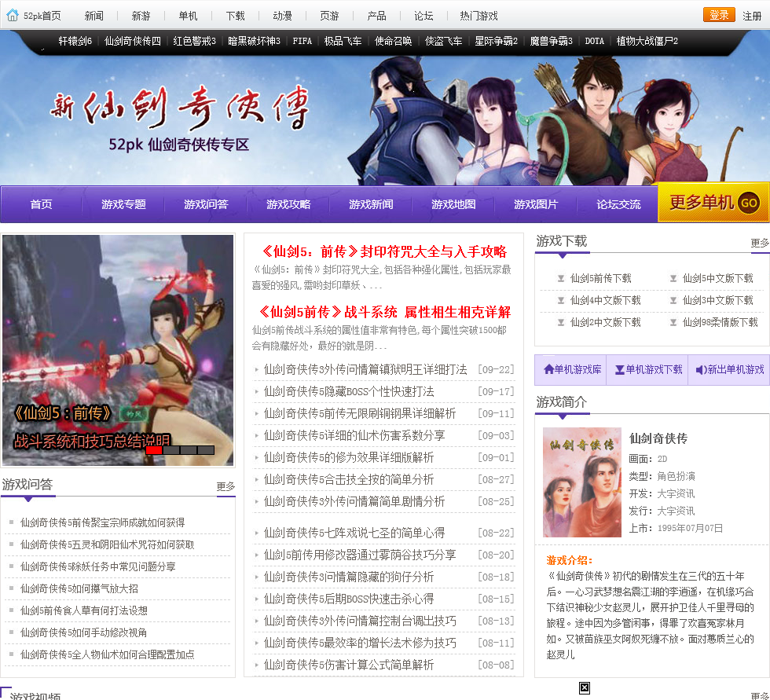
Task: Open article 仙剑奇侠传5七阵戏说七圣的简单心得
Action: pos(354,533)
